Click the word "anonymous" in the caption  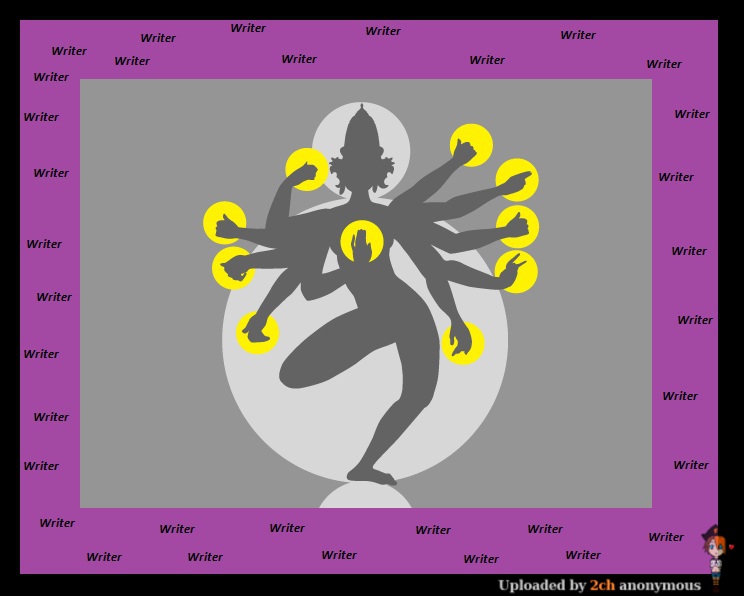click(x=660, y=586)
